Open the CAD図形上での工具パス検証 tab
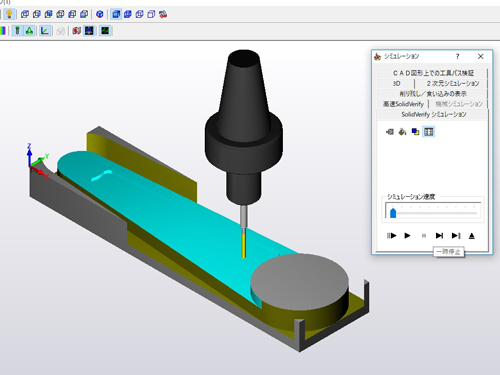The image size is (500, 375). [x=433, y=73]
